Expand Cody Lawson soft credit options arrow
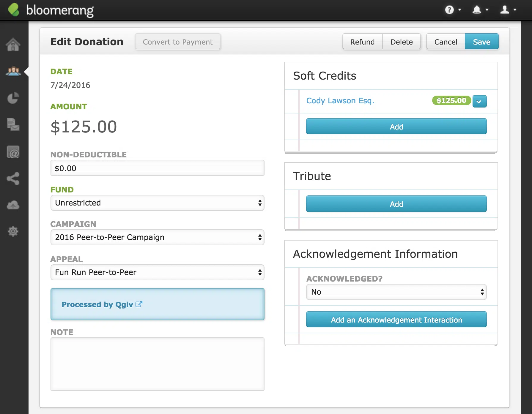 coord(479,101)
